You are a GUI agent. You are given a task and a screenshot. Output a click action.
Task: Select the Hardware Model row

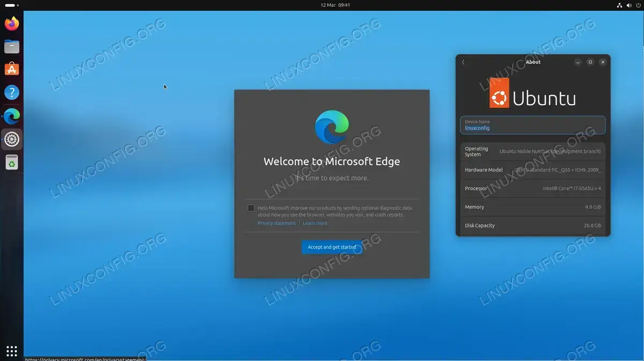[533, 170]
